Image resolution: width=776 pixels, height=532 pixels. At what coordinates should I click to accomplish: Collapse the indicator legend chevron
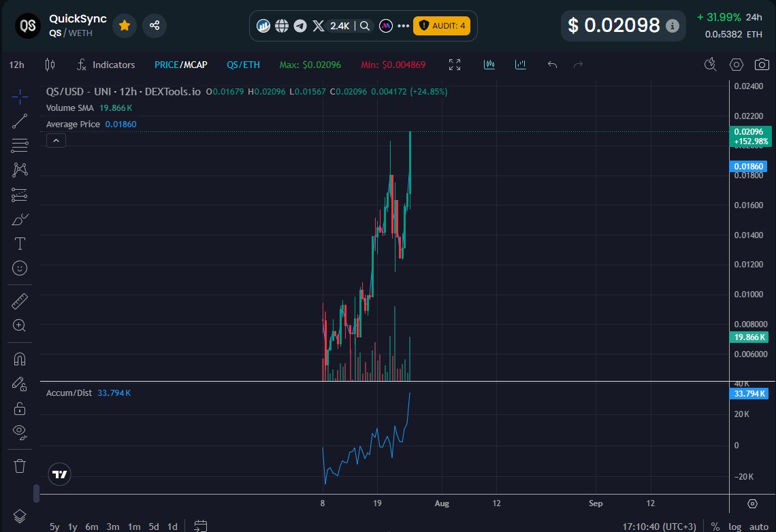(56, 141)
